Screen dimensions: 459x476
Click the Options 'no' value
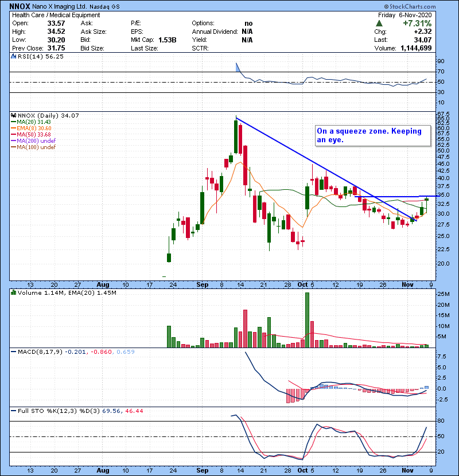pyautogui.click(x=248, y=24)
